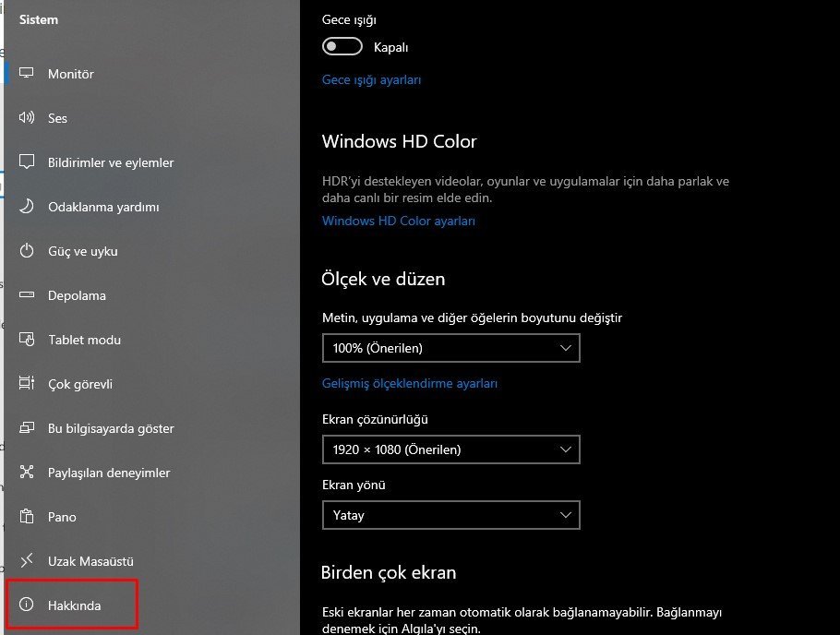The height and width of the screenshot is (635, 840).
Task: Click the Hakkında info circle icon
Action: (x=26, y=605)
